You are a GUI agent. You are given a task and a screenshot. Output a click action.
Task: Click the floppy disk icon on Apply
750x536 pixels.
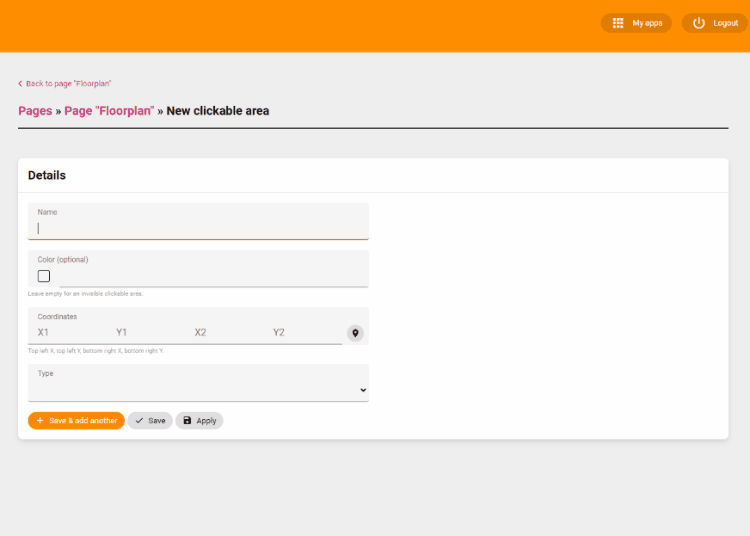[187, 421]
